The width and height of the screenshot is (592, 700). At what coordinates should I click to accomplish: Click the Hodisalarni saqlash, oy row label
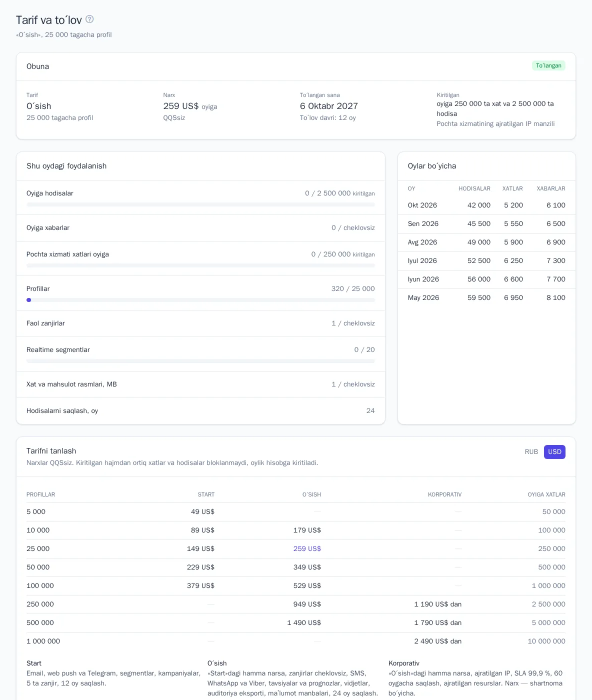coord(62,411)
